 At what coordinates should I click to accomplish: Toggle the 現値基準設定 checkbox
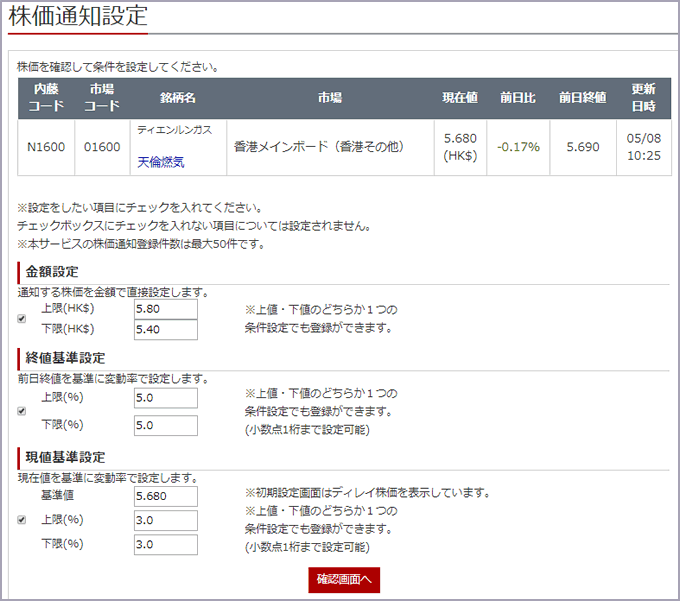coord(21,519)
